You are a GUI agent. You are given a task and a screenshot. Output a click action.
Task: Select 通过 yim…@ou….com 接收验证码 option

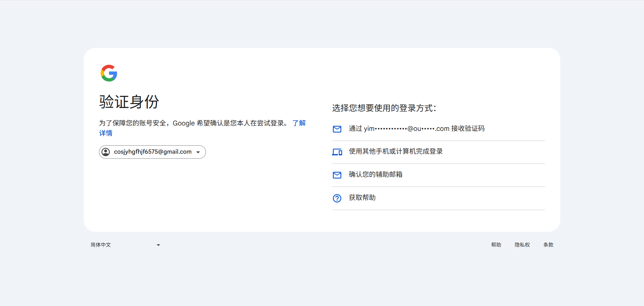point(416,129)
